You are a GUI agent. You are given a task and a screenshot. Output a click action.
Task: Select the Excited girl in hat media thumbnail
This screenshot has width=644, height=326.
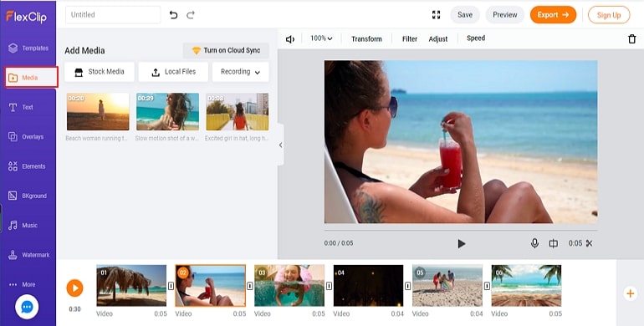coord(238,112)
